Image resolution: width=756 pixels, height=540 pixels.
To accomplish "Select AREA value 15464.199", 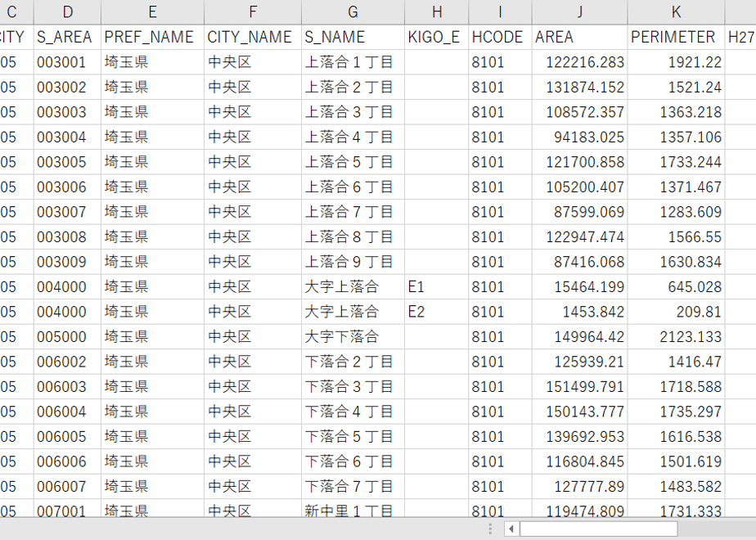I will (580, 287).
